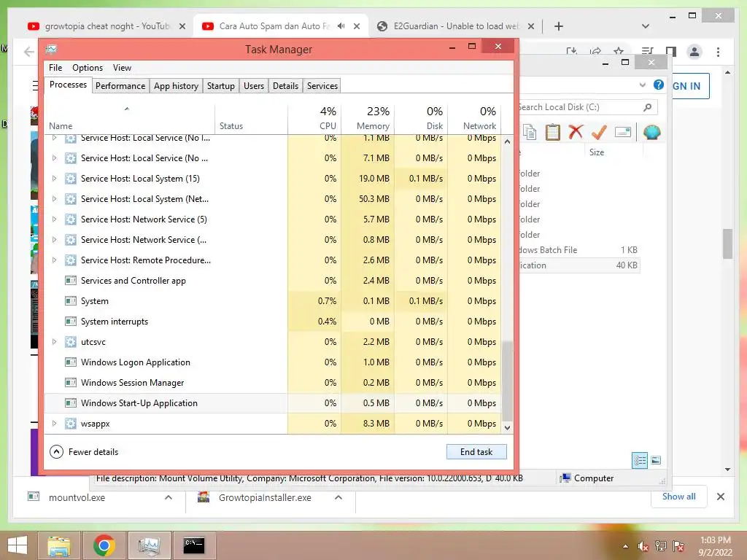Click Task Manager taskbar icon

149,545
